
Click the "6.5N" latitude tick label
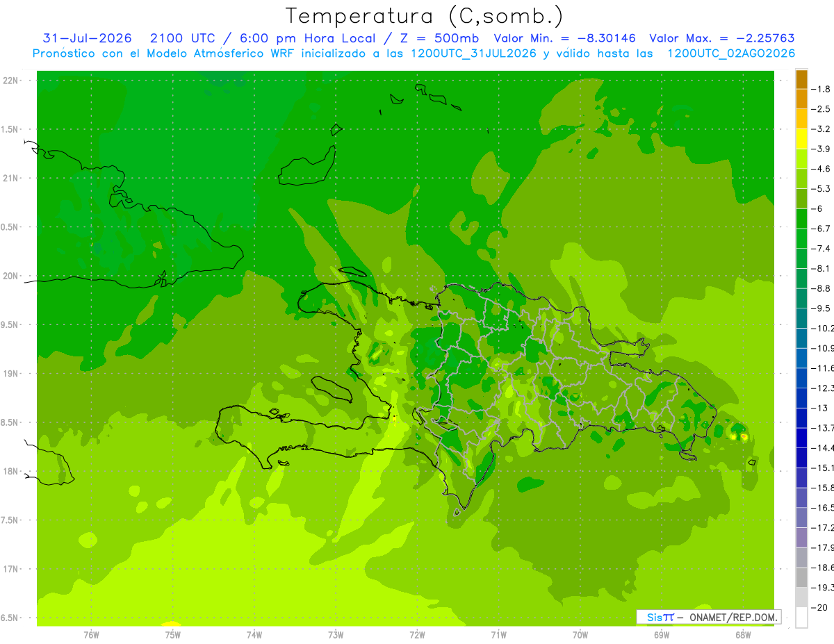(x=10, y=618)
